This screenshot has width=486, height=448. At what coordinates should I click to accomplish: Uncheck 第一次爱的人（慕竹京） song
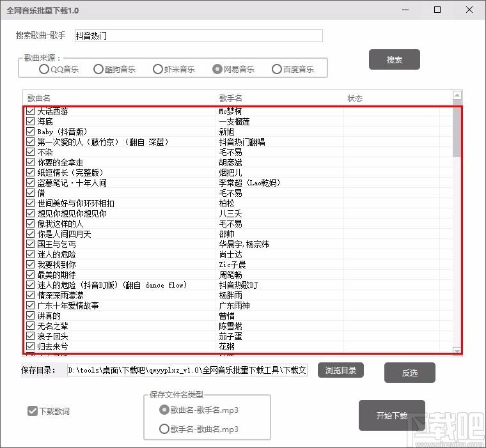[x=31, y=142]
